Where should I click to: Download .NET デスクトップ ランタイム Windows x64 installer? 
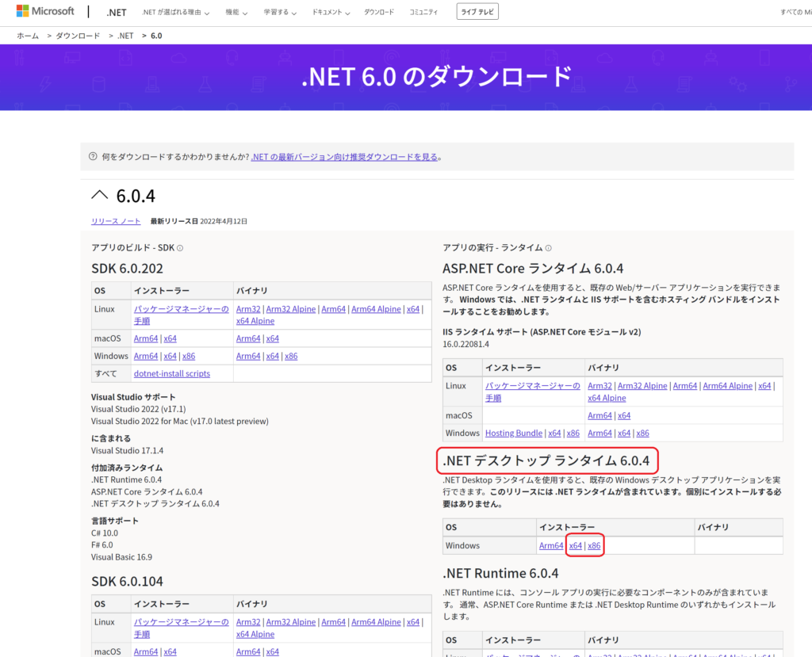576,546
